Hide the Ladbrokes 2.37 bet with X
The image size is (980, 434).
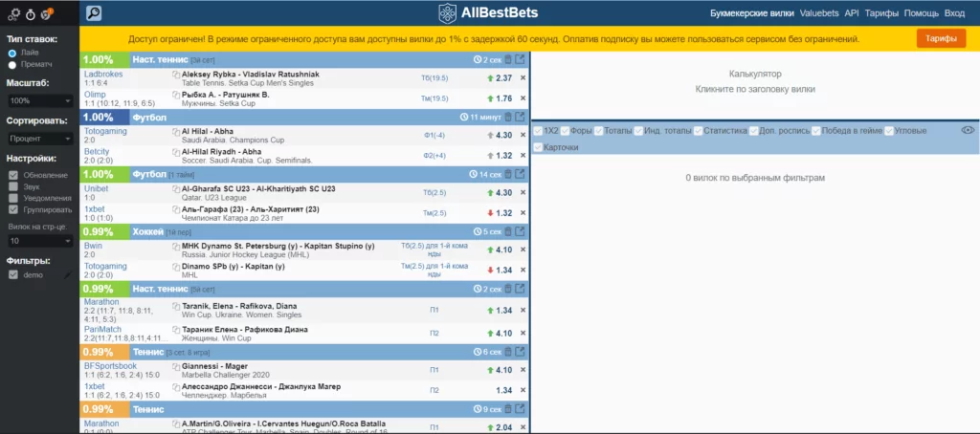(523, 78)
